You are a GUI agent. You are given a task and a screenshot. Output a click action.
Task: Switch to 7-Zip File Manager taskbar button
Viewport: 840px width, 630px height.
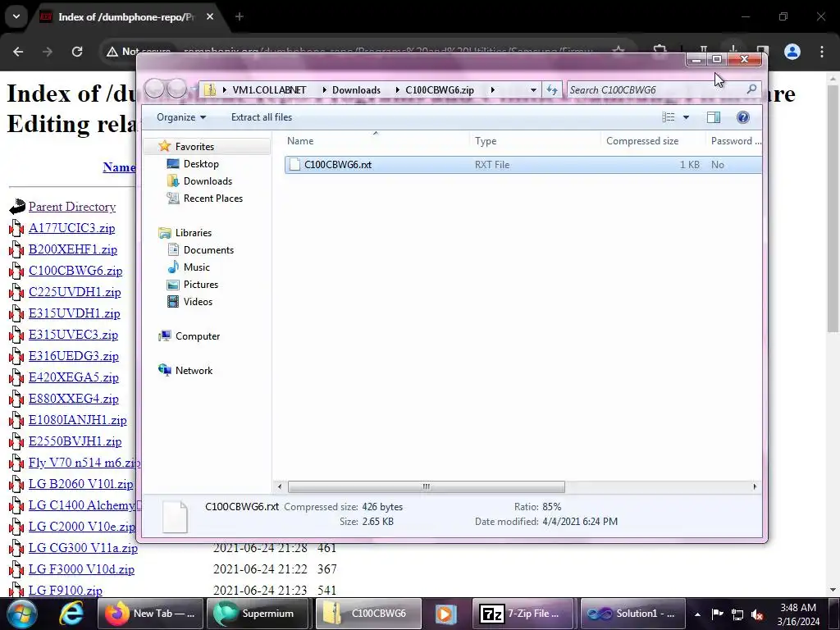coord(523,614)
